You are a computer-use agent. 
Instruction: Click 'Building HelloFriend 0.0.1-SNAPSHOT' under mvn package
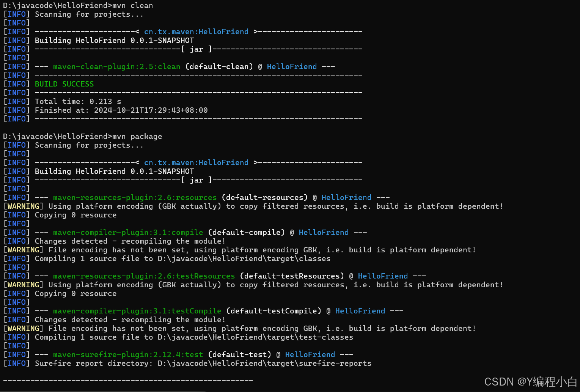pyautogui.click(x=115, y=172)
